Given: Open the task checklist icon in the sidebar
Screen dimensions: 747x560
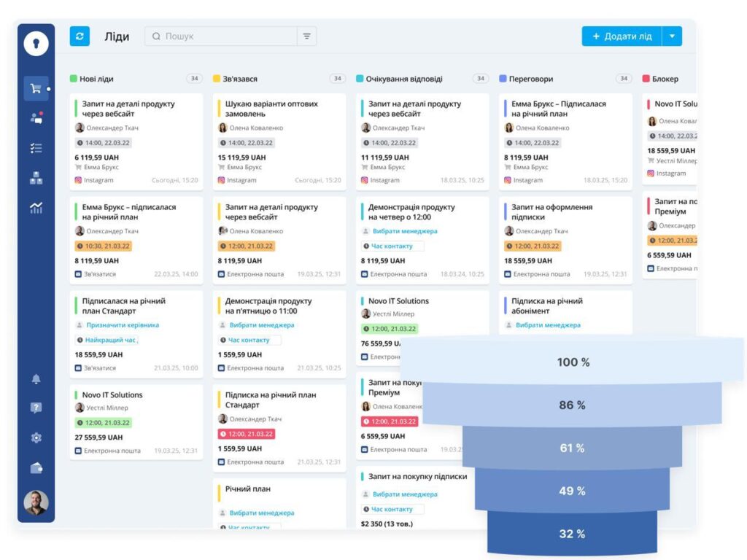Looking at the screenshot, I should 36,148.
